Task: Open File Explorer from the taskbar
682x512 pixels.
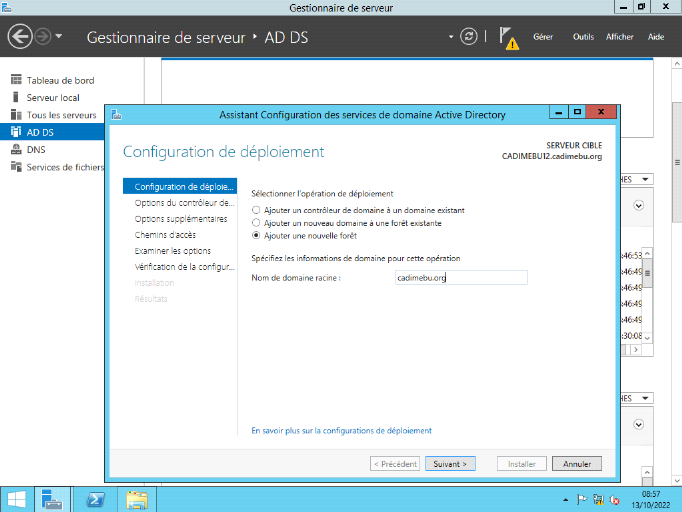Action: (137, 499)
